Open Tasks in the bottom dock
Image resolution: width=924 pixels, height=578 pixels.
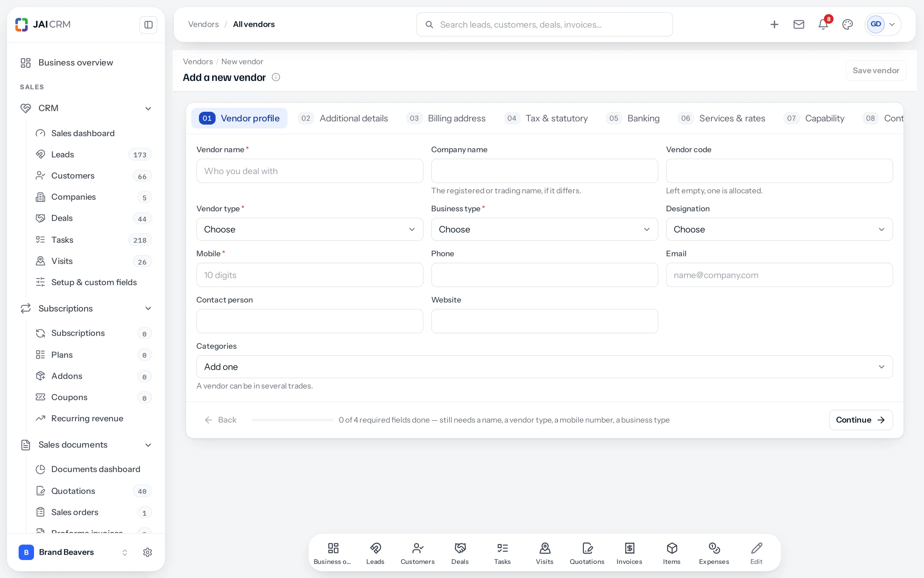pos(502,553)
